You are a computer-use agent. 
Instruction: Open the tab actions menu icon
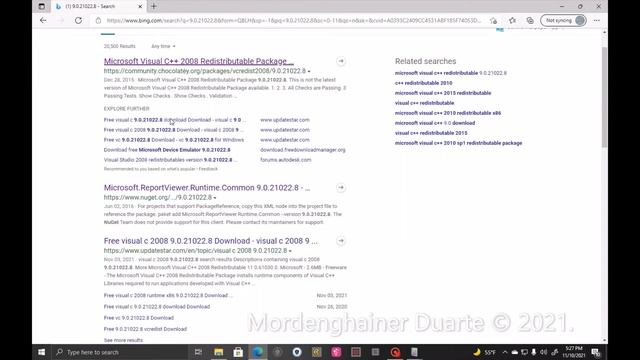(42, 7)
